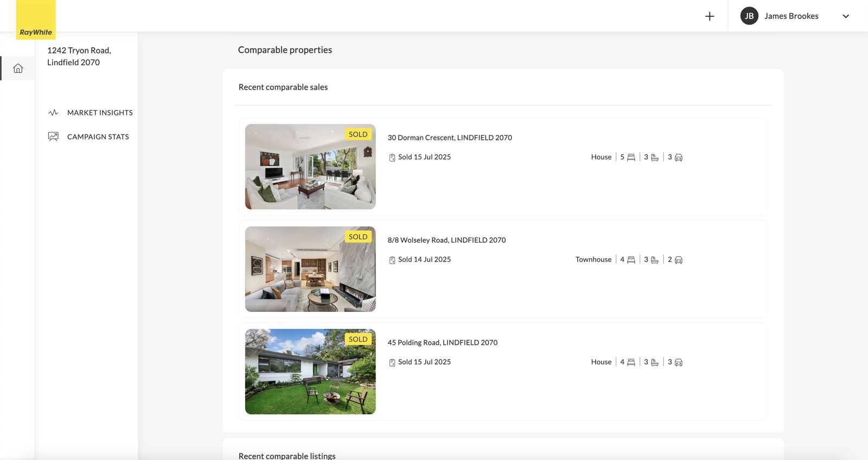Click the Market Insights pulse icon

[53, 113]
